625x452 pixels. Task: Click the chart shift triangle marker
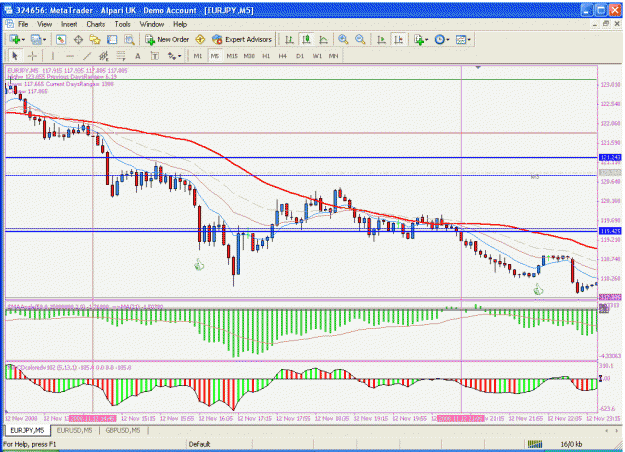[478, 67]
